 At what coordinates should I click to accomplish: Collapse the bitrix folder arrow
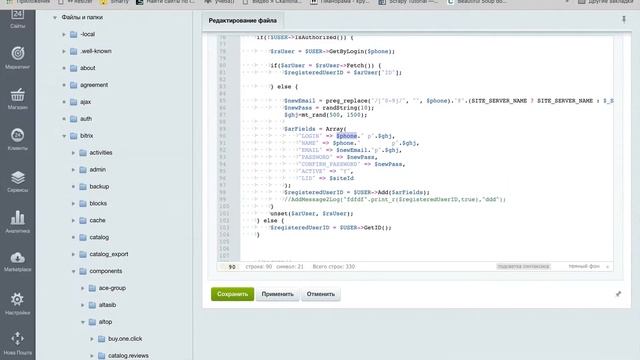tap(64, 136)
